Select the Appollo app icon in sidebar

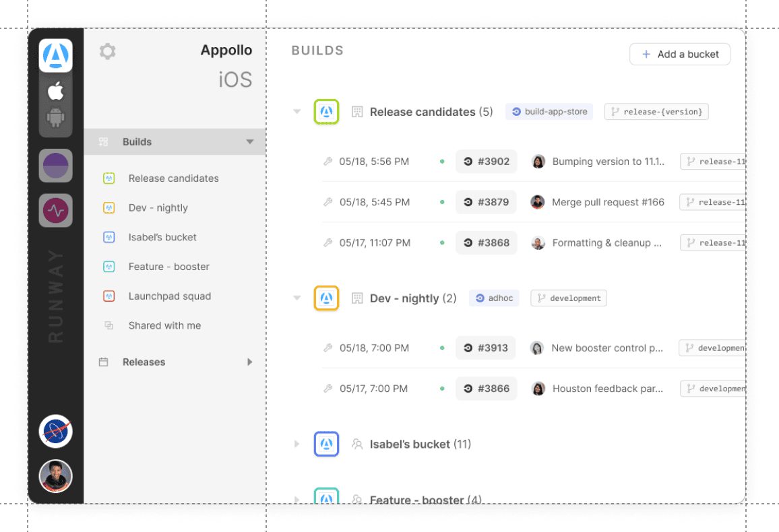56,55
